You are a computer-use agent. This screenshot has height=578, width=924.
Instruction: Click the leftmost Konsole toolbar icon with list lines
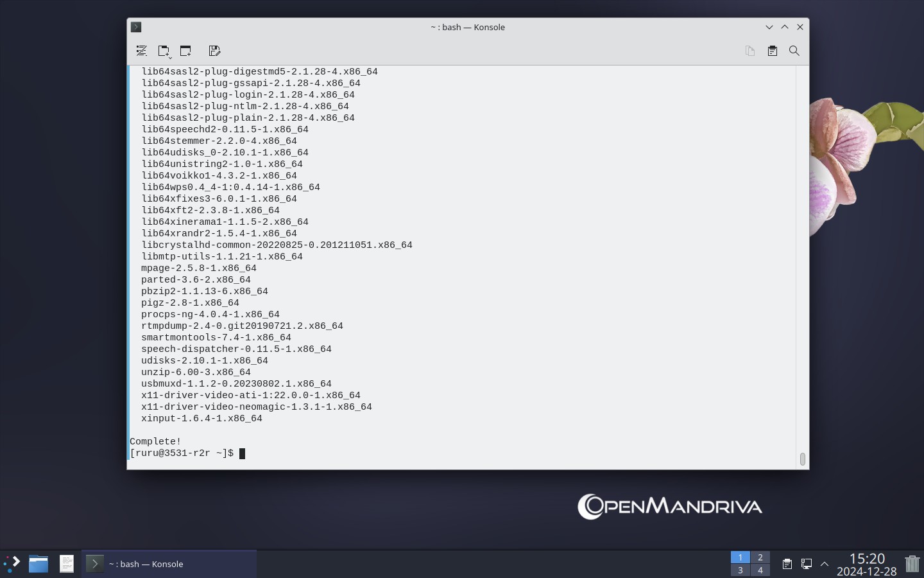142,51
